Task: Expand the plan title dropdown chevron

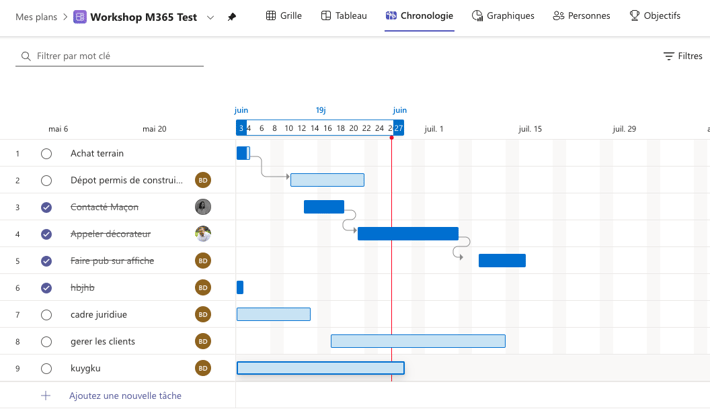Action: (x=210, y=17)
